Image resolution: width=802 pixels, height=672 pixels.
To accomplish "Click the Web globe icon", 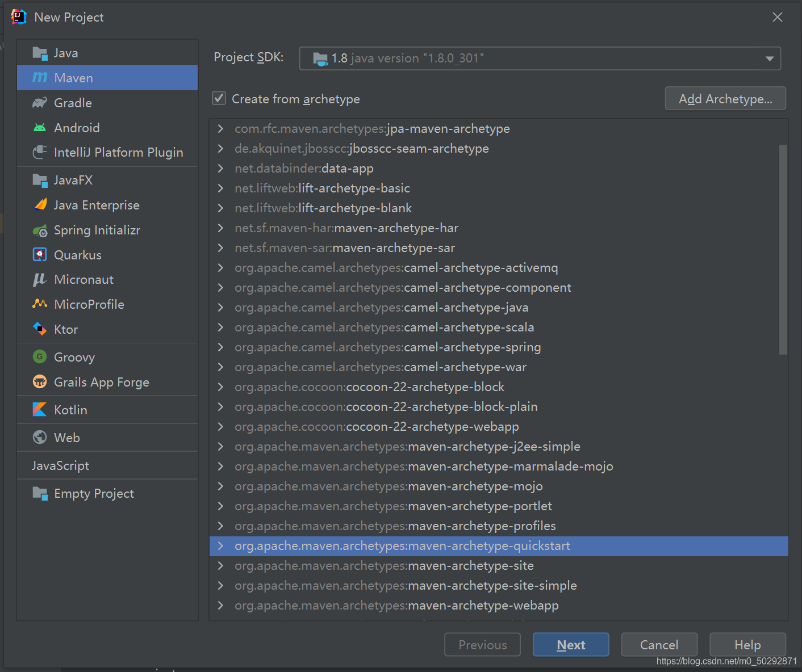I will [40, 438].
